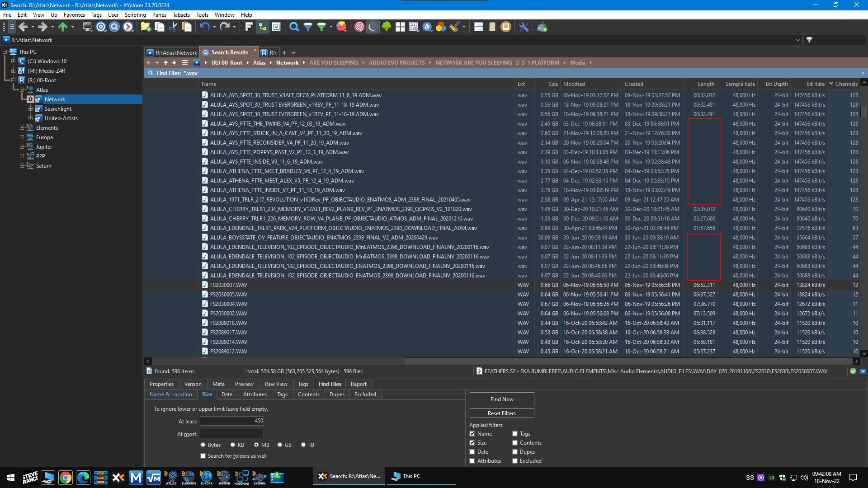Enable the Contents search filter checkbox
868x488 pixels.
515,442
